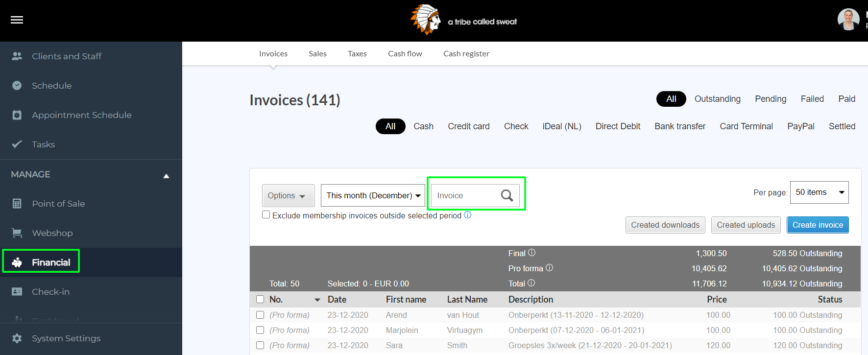This screenshot has width=868, height=355.
Task: Filter invoices by Credit card
Action: [x=469, y=126]
